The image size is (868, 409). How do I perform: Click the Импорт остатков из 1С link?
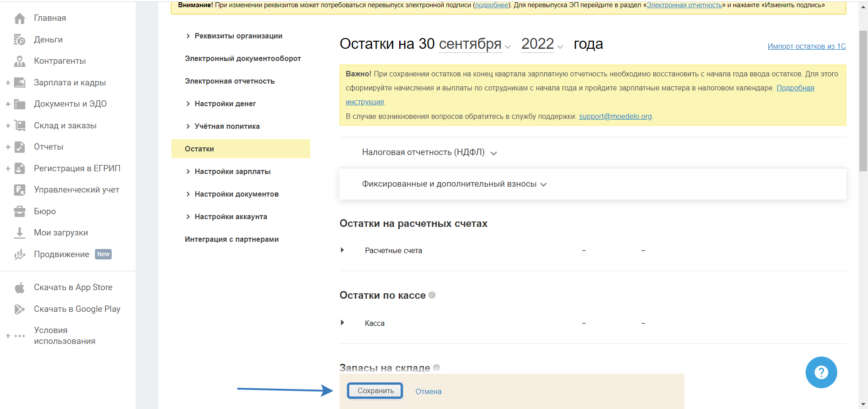tap(807, 46)
